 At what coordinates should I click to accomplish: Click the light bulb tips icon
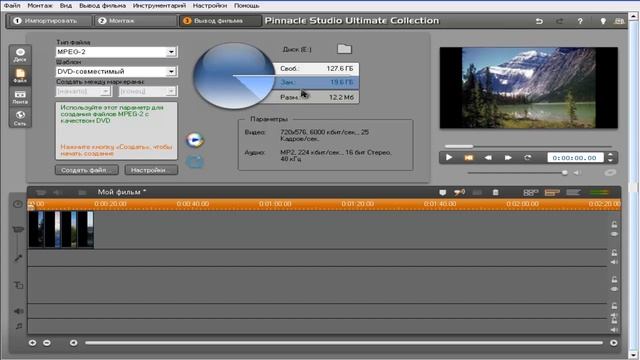point(603,21)
